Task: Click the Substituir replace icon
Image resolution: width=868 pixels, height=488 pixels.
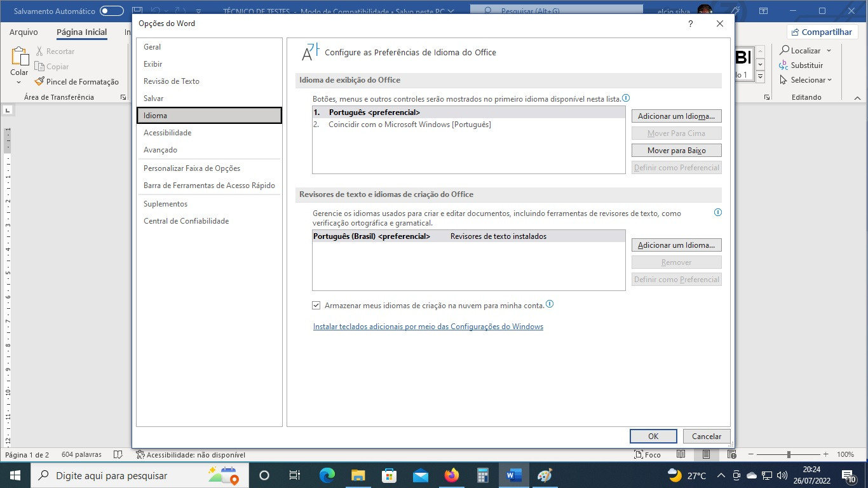Action: (783, 65)
